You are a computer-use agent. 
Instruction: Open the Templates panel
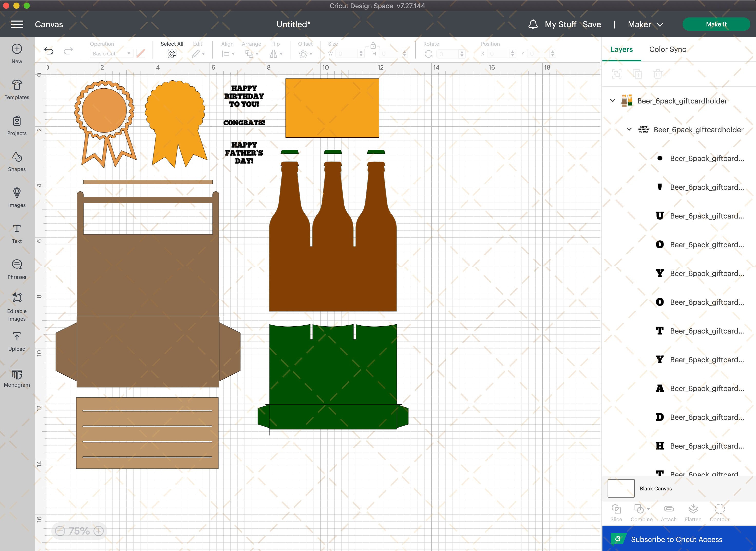coord(17,89)
